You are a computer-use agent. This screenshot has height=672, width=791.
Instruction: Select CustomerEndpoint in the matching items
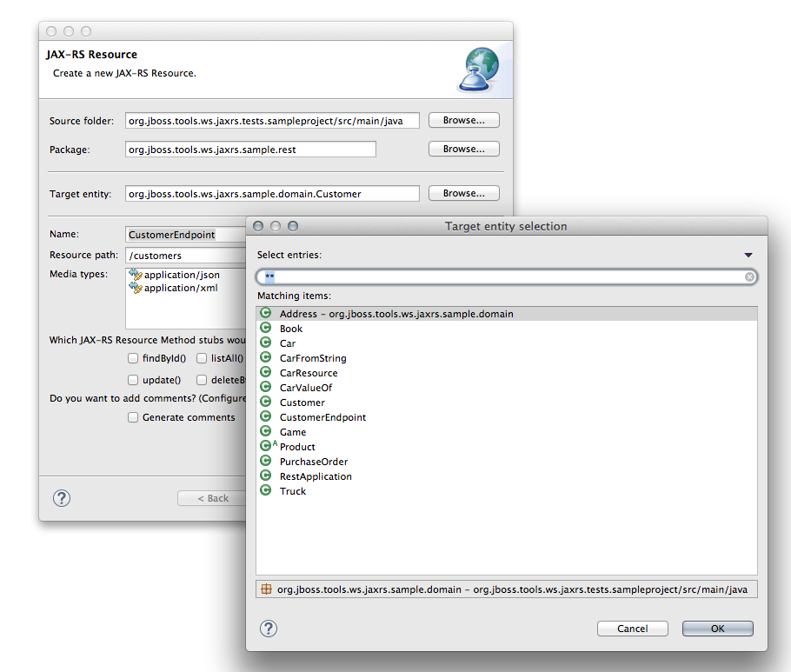507,417
